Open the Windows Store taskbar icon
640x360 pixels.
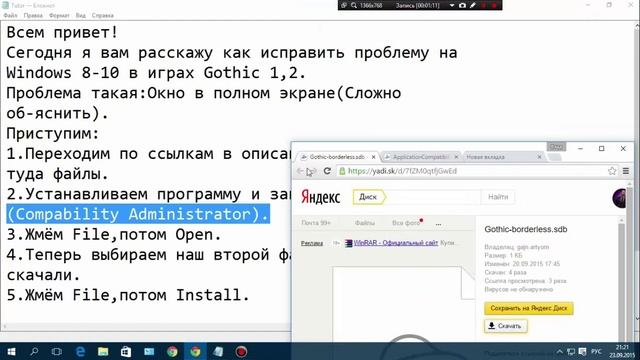126,351
